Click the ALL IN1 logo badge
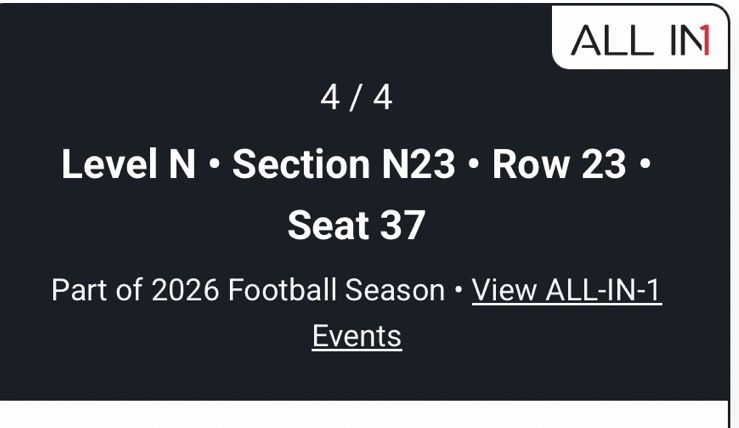The width and height of the screenshot is (739, 428). pyautogui.click(x=640, y=38)
